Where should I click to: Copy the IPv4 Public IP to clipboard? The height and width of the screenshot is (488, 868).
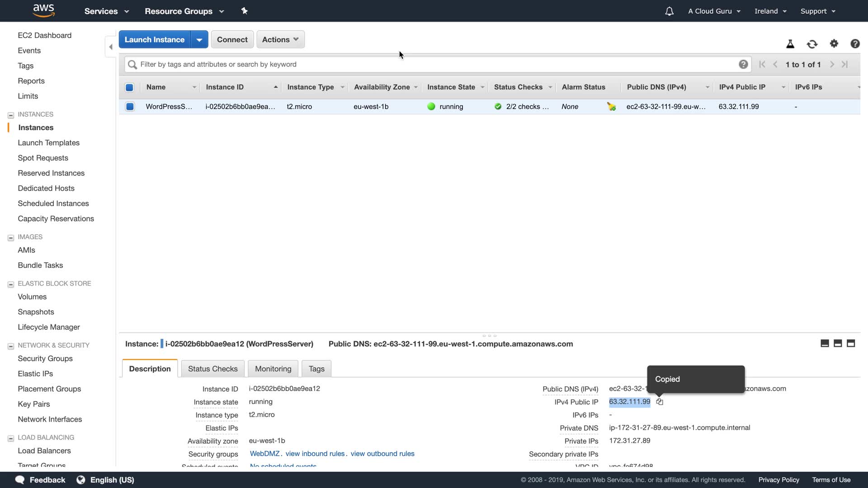tap(660, 402)
